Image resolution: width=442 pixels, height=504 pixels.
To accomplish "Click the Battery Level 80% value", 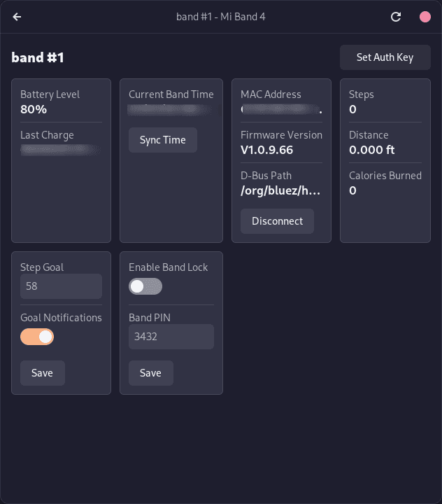I will click(x=34, y=109).
